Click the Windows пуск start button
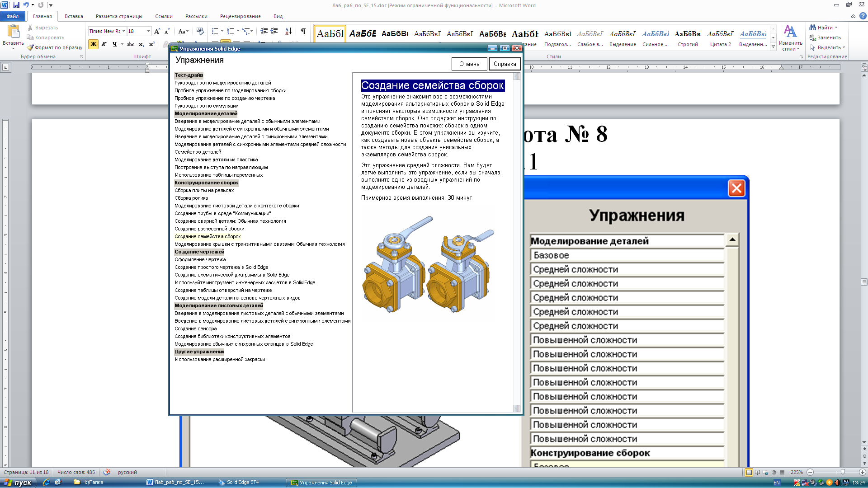Viewport: 868px width, 488px height. pos(18,483)
